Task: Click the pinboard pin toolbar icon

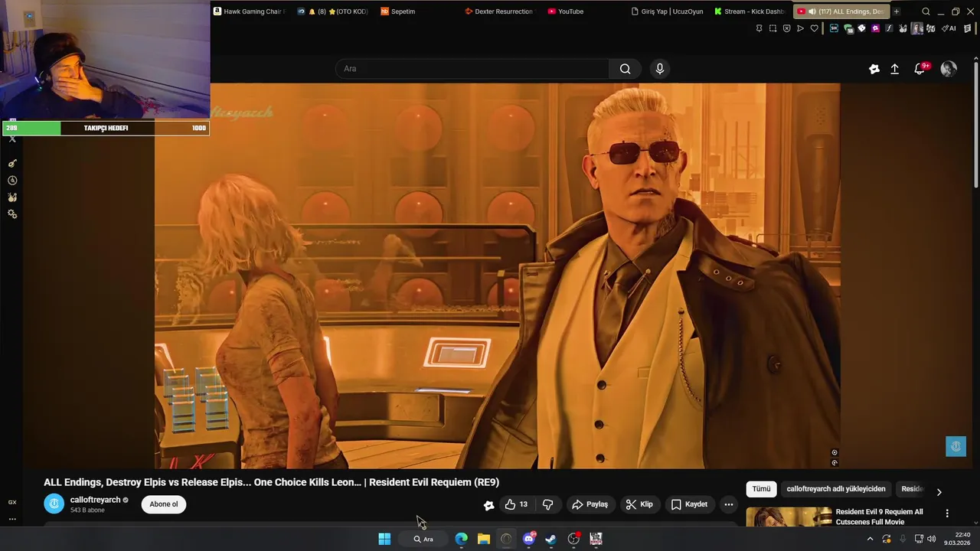Action: click(x=759, y=28)
